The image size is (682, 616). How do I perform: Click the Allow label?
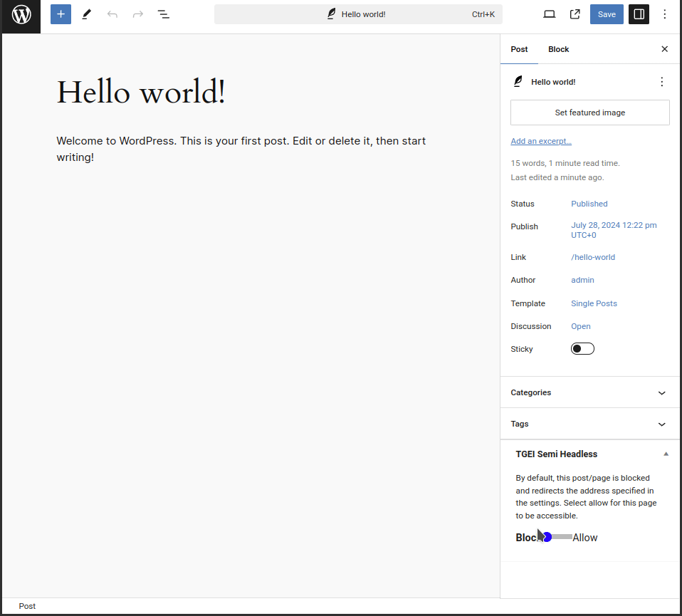(x=585, y=538)
